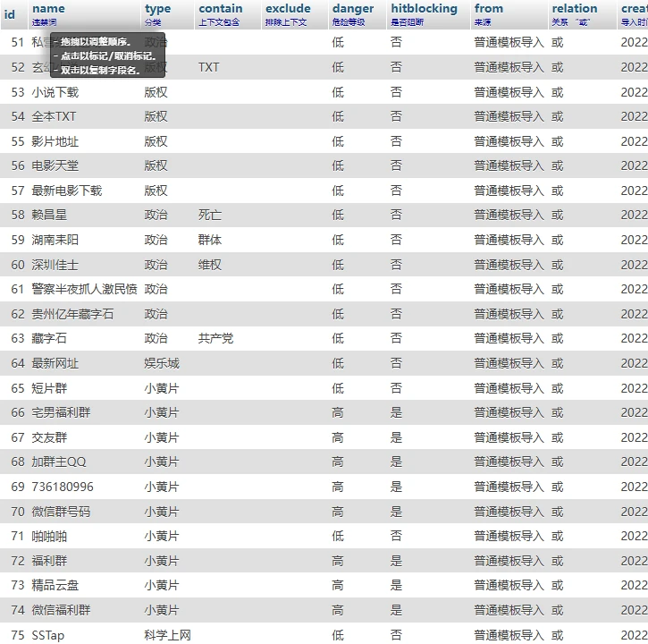Click the from column header
This screenshot has height=644, width=648.
click(489, 9)
